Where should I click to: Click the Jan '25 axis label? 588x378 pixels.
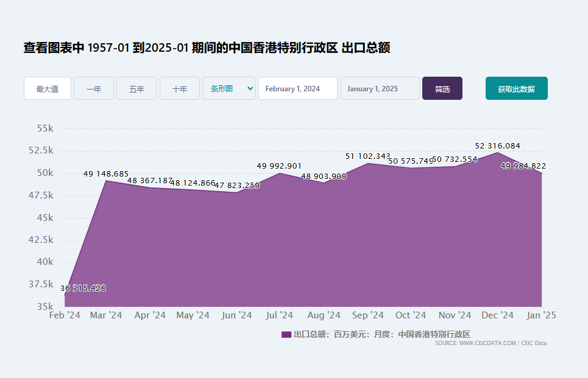coord(542,315)
